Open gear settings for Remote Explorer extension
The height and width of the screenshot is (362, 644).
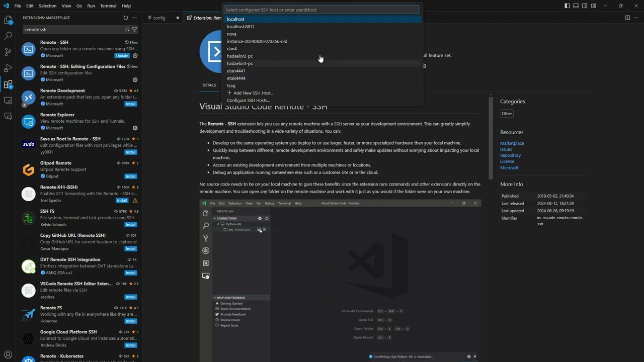coord(135,128)
